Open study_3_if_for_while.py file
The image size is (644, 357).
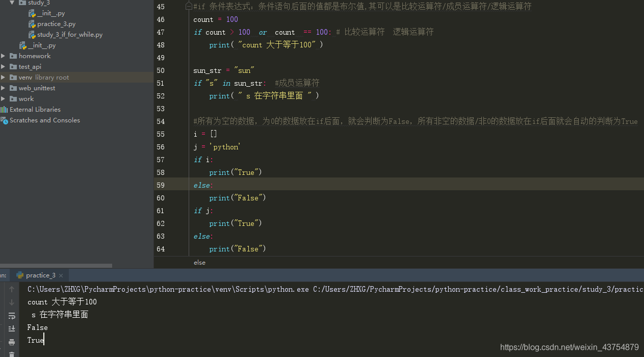[70, 35]
